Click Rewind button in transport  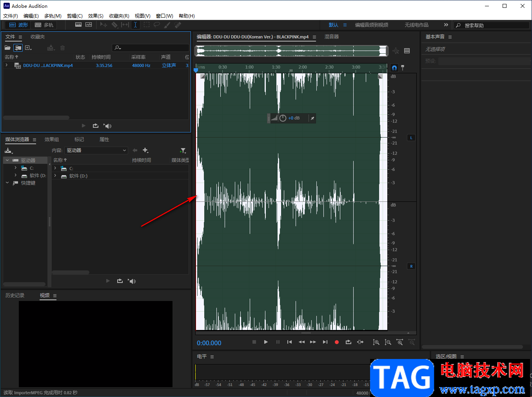click(301, 342)
